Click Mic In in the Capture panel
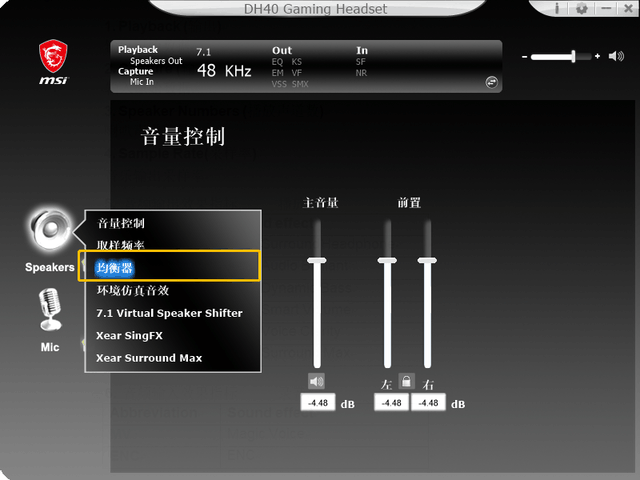 coord(142,82)
